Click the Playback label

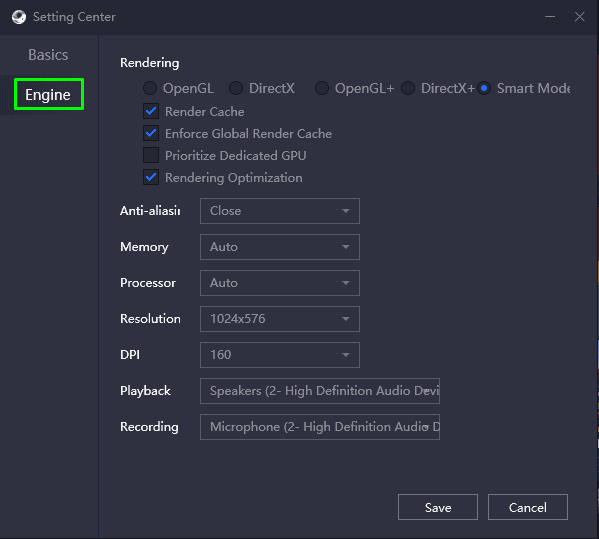point(145,391)
